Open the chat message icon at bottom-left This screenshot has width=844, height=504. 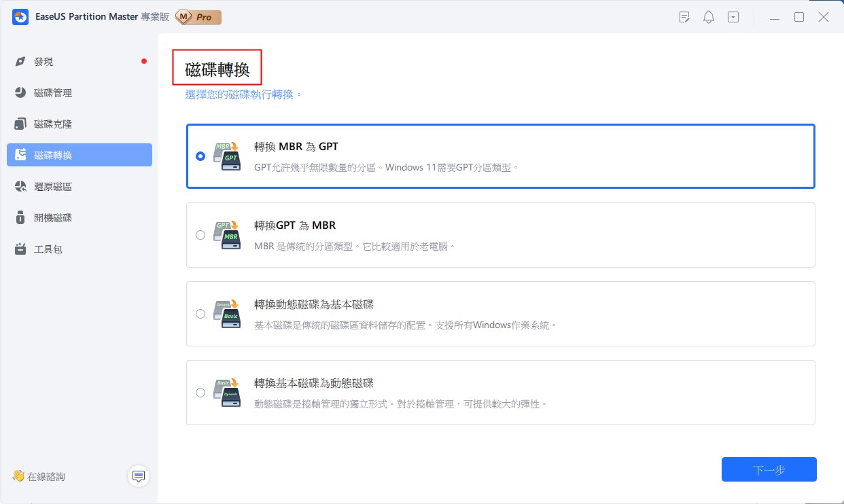pyautogui.click(x=139, y=476)
